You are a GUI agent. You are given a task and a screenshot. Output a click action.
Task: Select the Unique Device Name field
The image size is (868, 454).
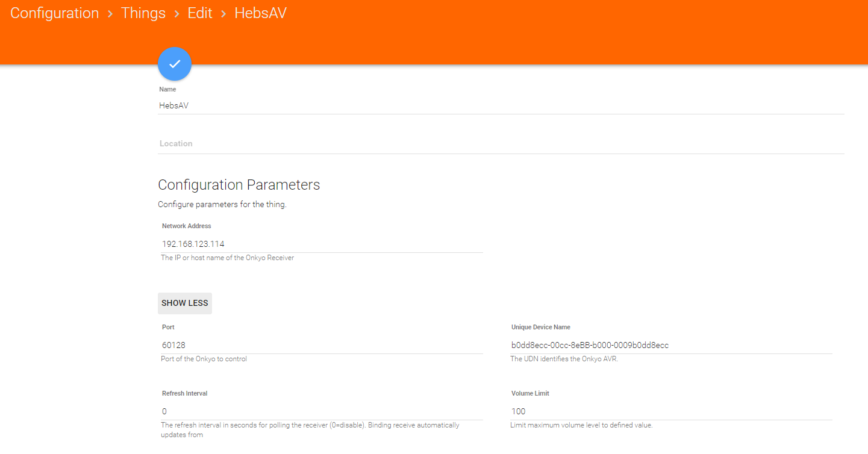tap(671, 345)
